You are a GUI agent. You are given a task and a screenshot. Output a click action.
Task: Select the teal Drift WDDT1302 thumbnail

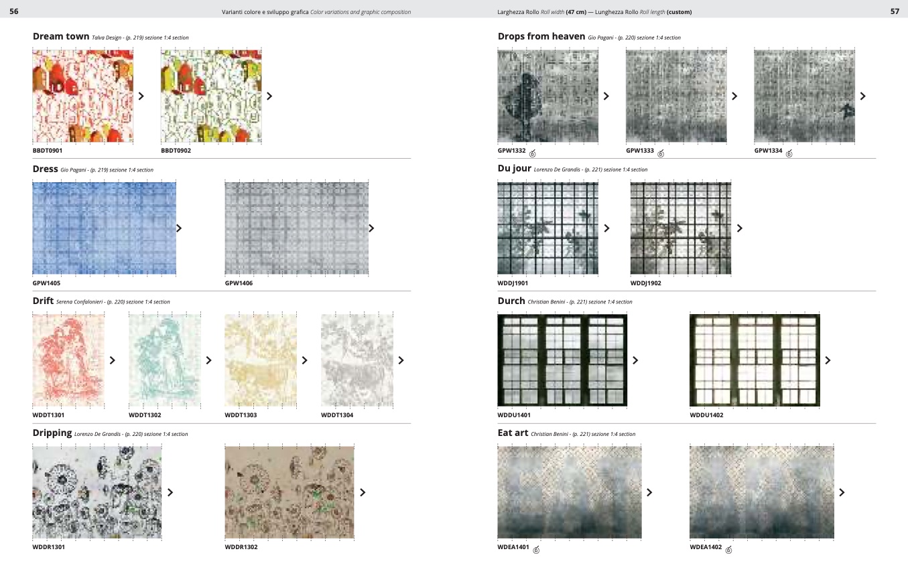pos(165,360)
